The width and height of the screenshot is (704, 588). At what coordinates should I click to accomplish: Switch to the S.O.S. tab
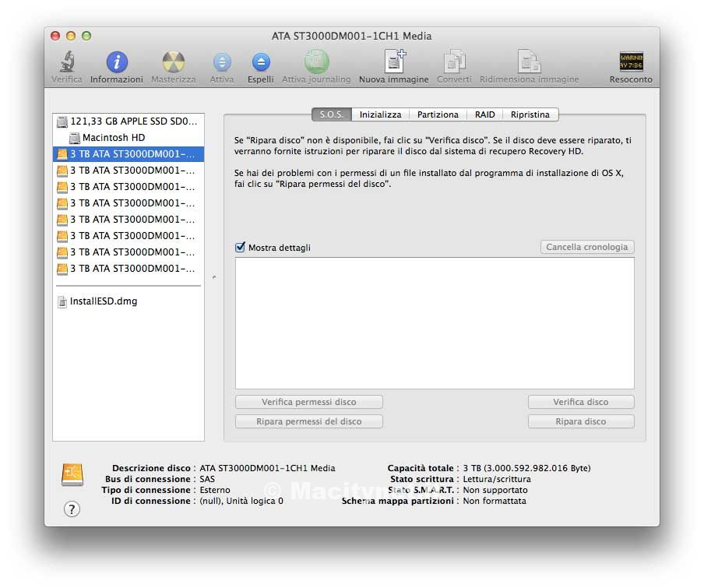pos(331,114)
